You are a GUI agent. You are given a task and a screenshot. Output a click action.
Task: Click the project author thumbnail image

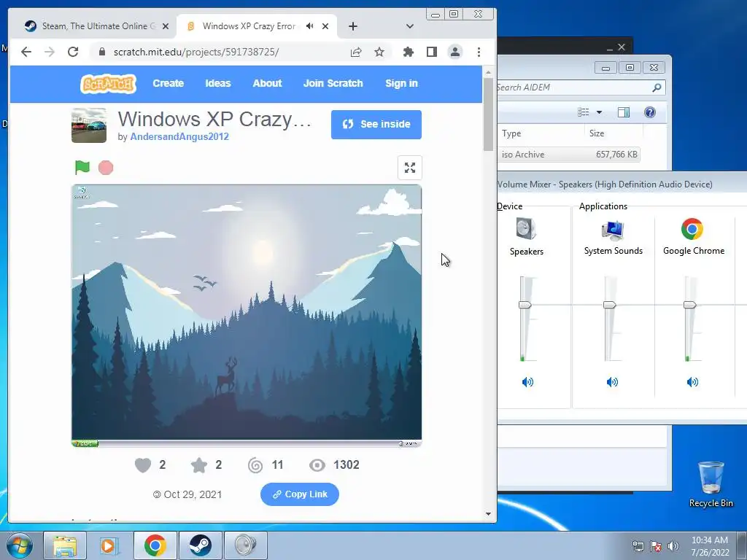click(x=89, y=125)
